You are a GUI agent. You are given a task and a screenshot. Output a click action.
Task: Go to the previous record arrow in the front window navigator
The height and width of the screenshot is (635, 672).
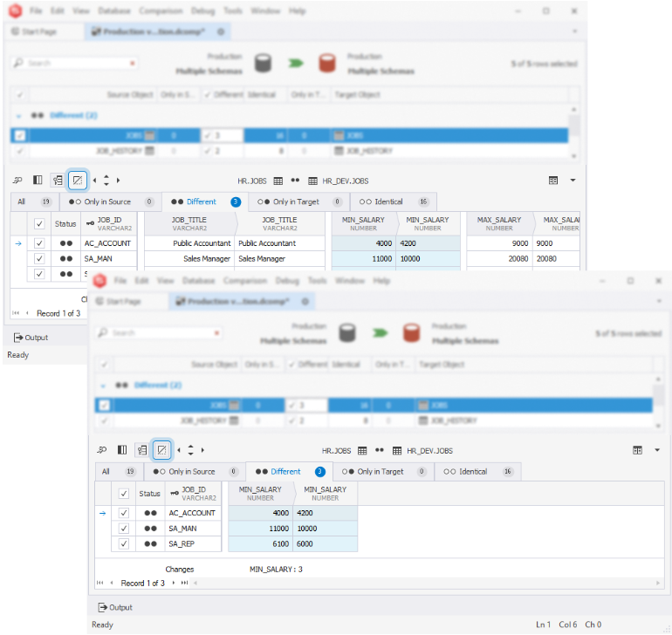(x=112, y=583)
